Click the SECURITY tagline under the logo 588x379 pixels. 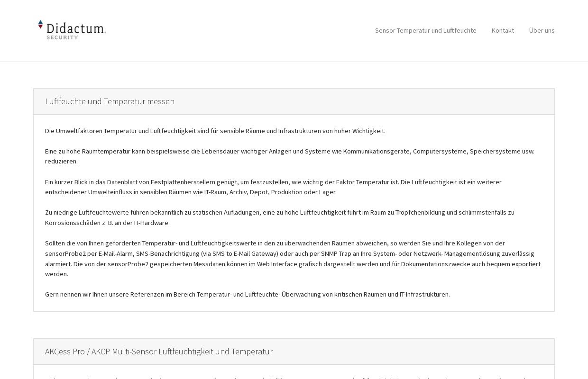click(61, 36)
